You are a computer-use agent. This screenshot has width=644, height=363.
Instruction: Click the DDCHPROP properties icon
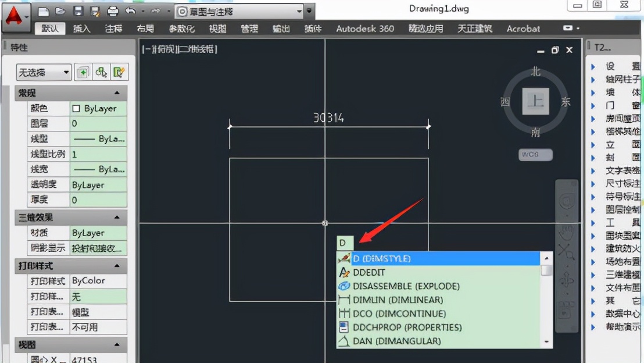(344, 327)
